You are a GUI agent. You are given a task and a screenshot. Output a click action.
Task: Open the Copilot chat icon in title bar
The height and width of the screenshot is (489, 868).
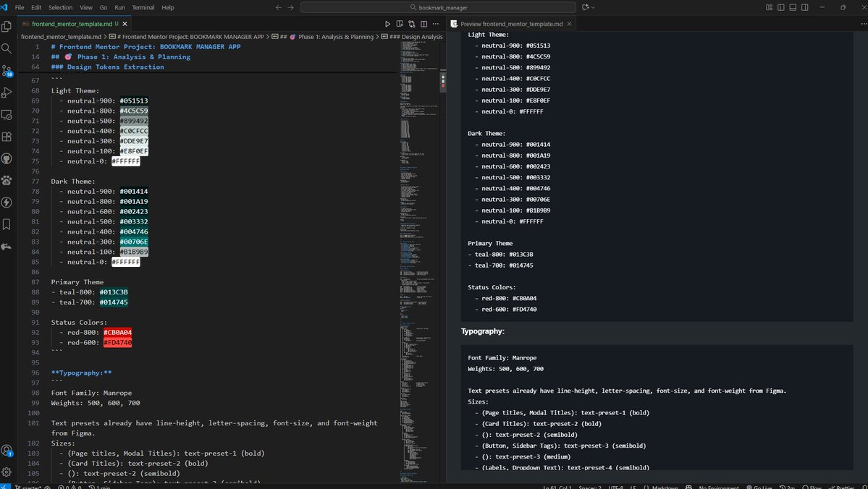coord(585,8)
